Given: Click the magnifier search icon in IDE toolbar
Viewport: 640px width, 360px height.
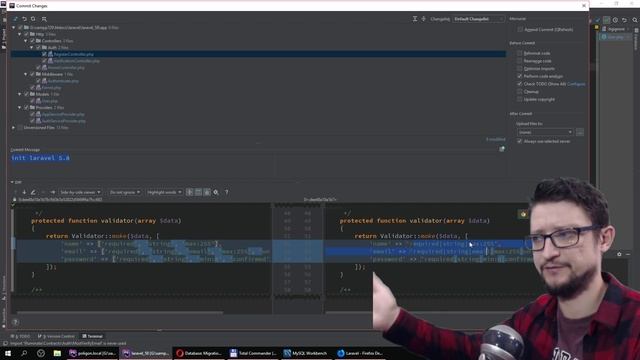Looking at the screenshot, I should [635, 20].
